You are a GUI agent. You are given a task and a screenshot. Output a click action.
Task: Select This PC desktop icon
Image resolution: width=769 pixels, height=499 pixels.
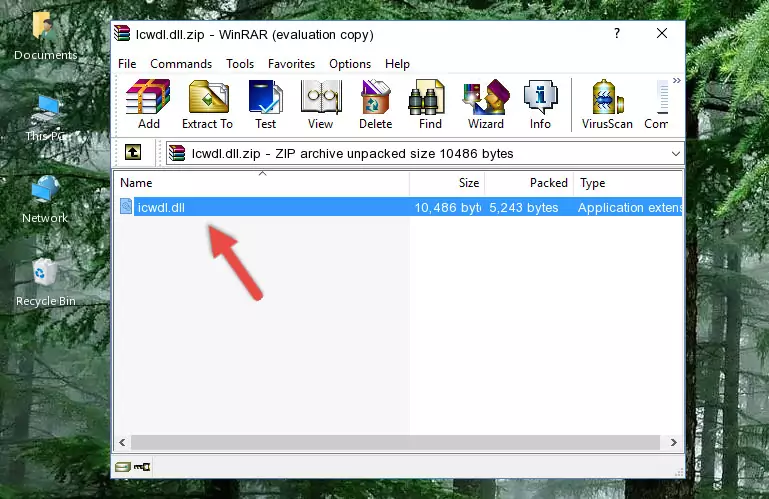pos(47,118)
